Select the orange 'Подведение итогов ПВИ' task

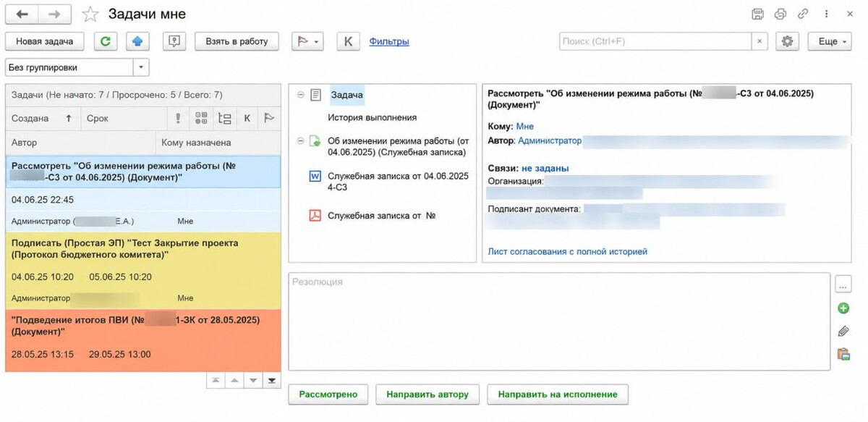[143, 340]
